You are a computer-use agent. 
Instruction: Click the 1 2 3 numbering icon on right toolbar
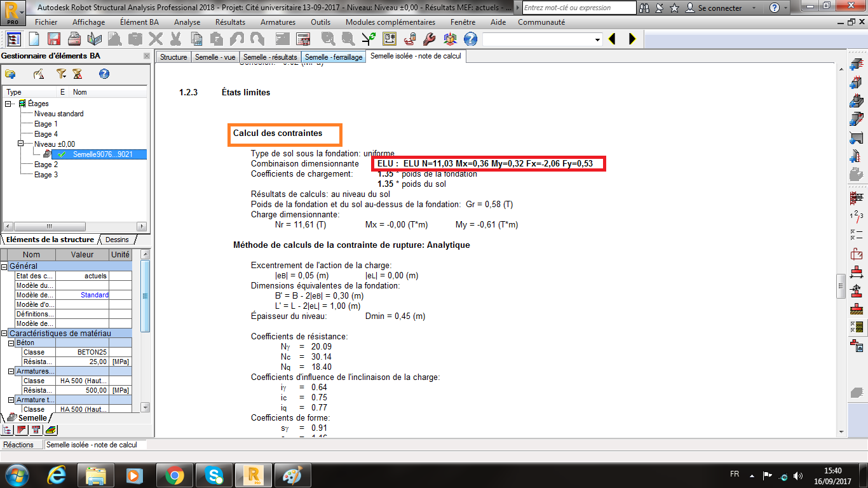click(x=857, y=217)
